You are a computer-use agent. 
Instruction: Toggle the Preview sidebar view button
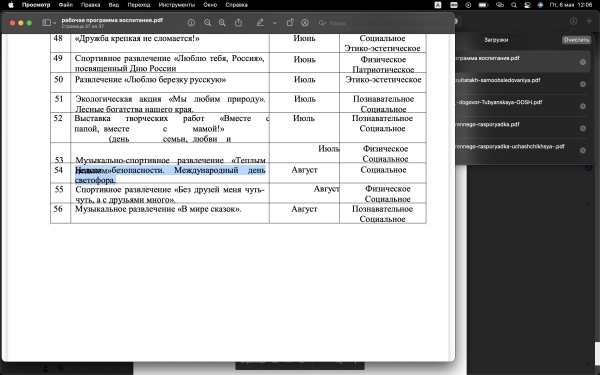(x=46, y=23)
